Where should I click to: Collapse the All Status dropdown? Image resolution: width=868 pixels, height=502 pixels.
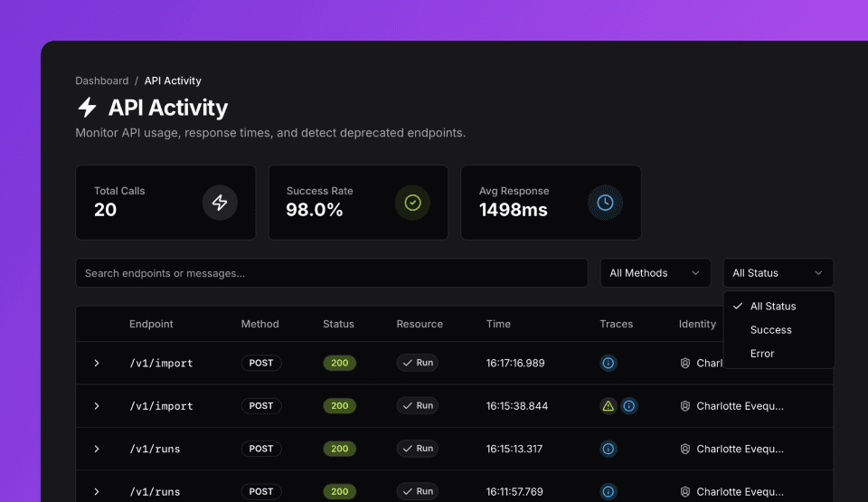(778, 273)
